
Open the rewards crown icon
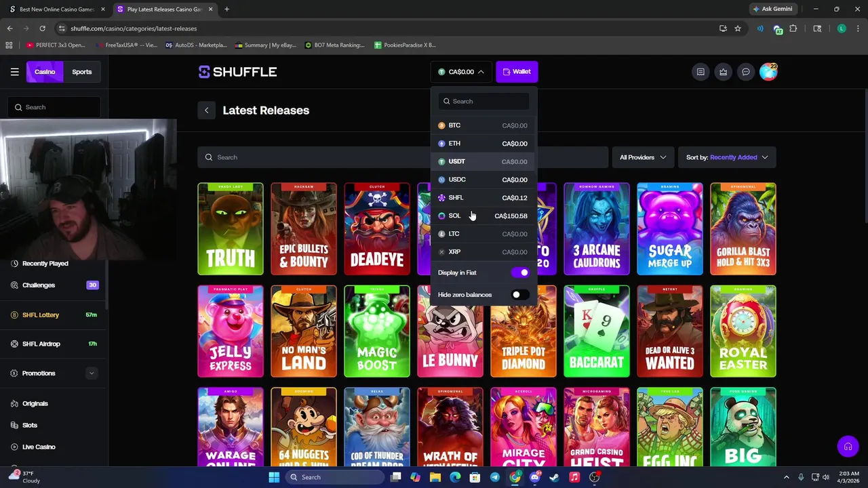(x=724, y=72)
